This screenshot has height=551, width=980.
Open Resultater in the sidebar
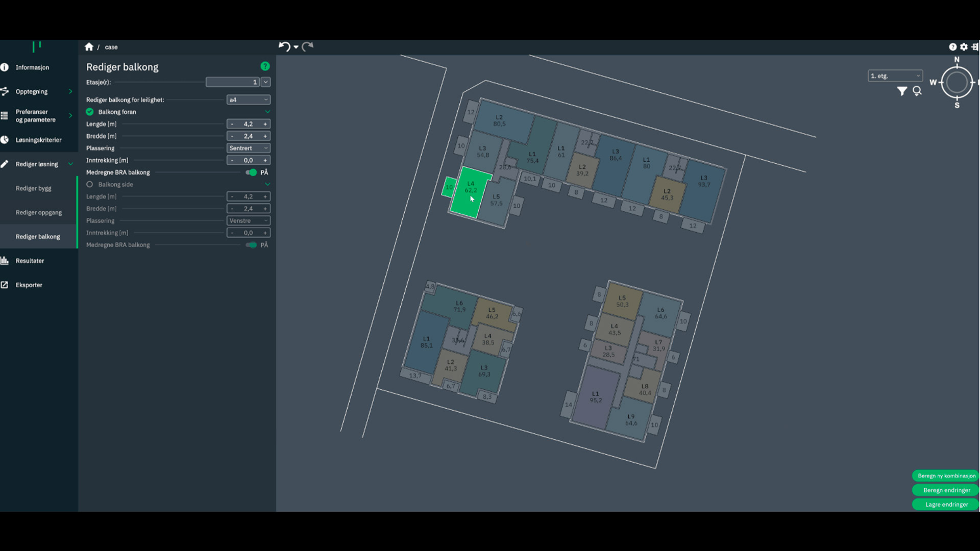[x=30, y=261]
